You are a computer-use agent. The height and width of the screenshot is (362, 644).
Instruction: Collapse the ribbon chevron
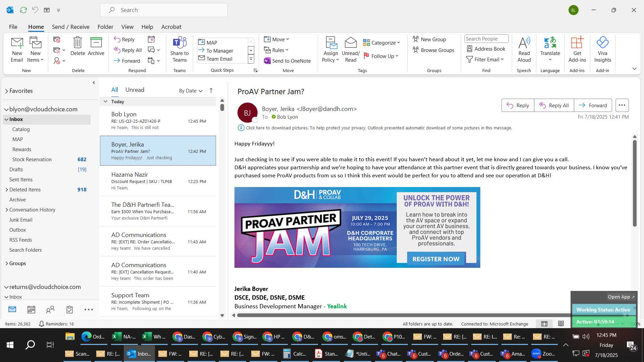634,69
